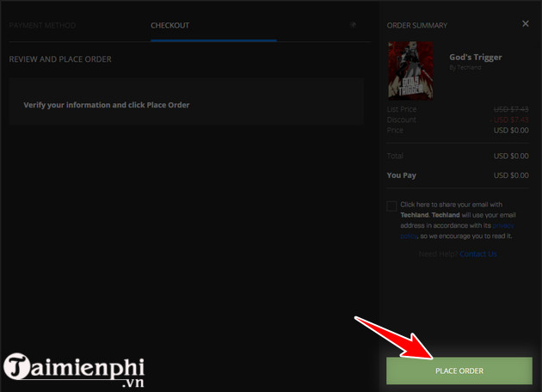Follow the Contact Us link

[x=478, y=254]
